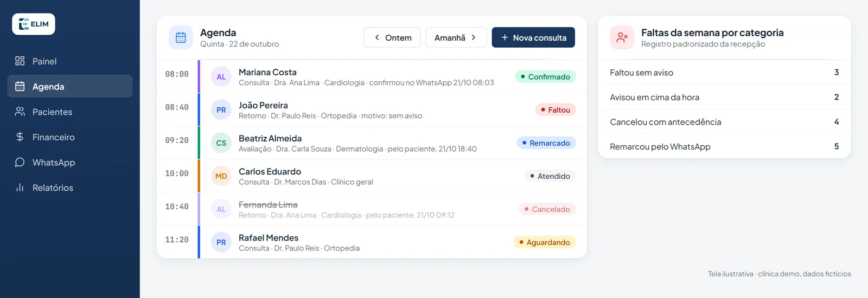Viewport: 868px width, 298px height.
Task: Go to Pacientes section
Action: point(70,112)
